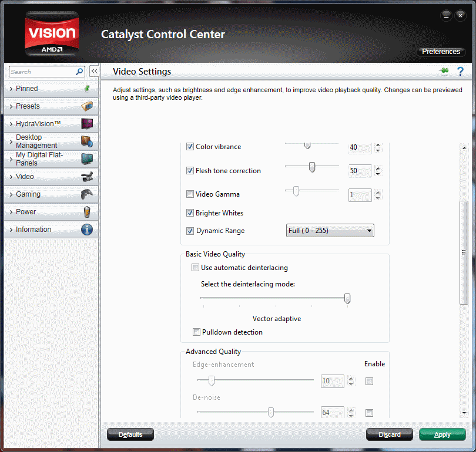Increase Flesh tone correction value with up arrow
The image size is (476, 452).
tap(378, 168)
